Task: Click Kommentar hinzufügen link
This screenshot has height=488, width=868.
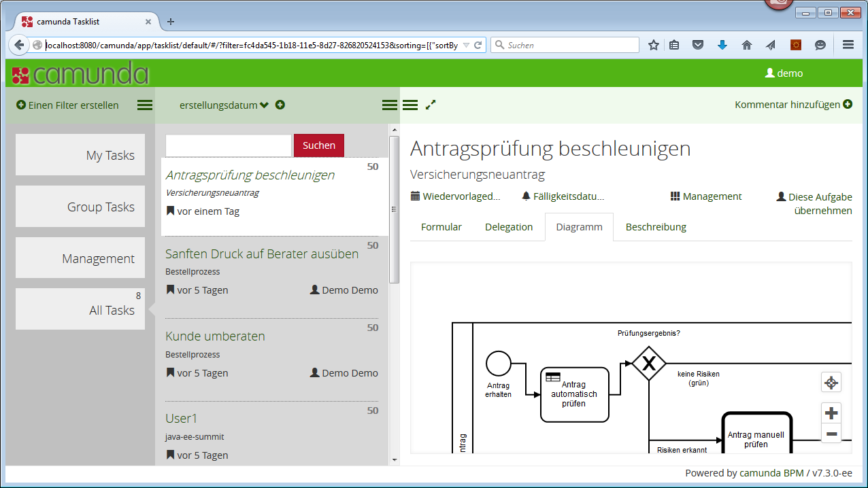Action: point(793,105)
